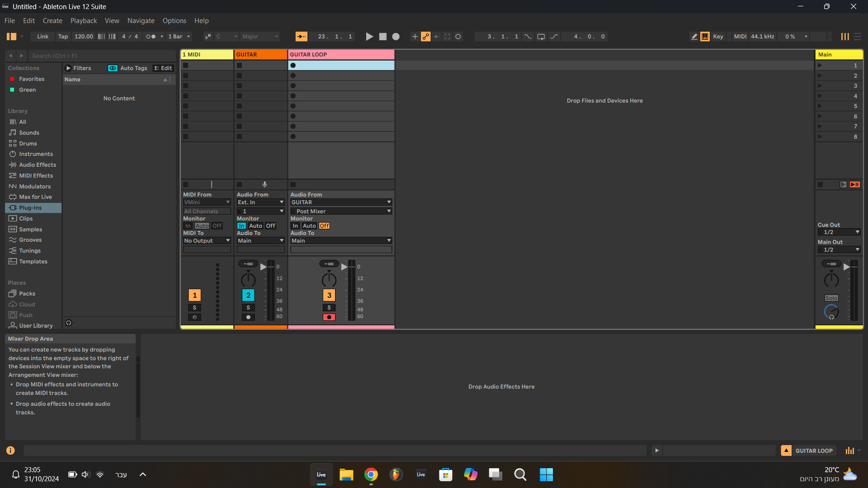Click the Arrangement Record button
Image resolution: width=868 pixels, height=488 pixels.
click(396, 37)
